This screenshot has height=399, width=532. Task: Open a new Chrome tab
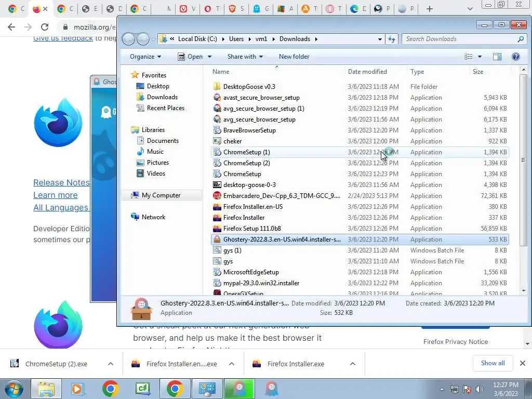(x=430, y=9)
